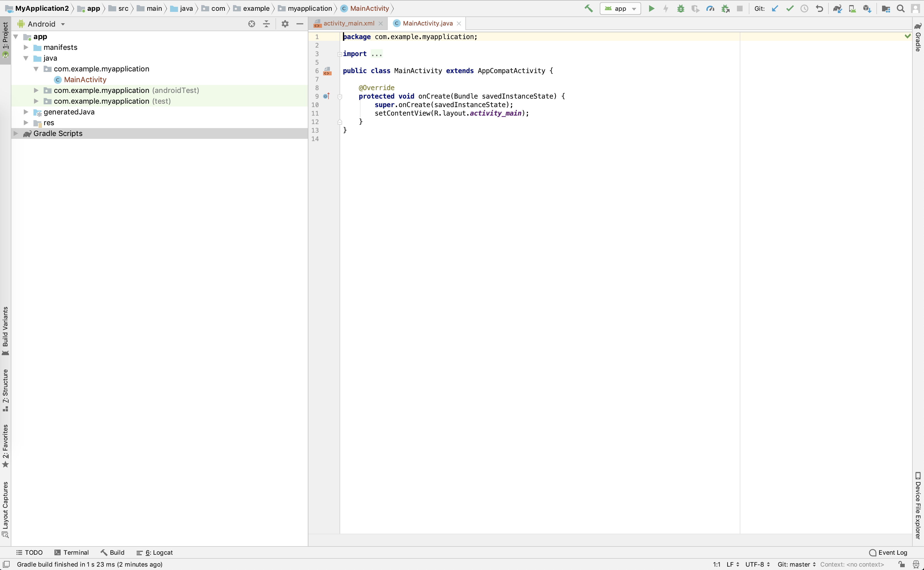Open the Project panel gear settings
The width and height of the screenshot is (924, 570).
coord(285,24)
